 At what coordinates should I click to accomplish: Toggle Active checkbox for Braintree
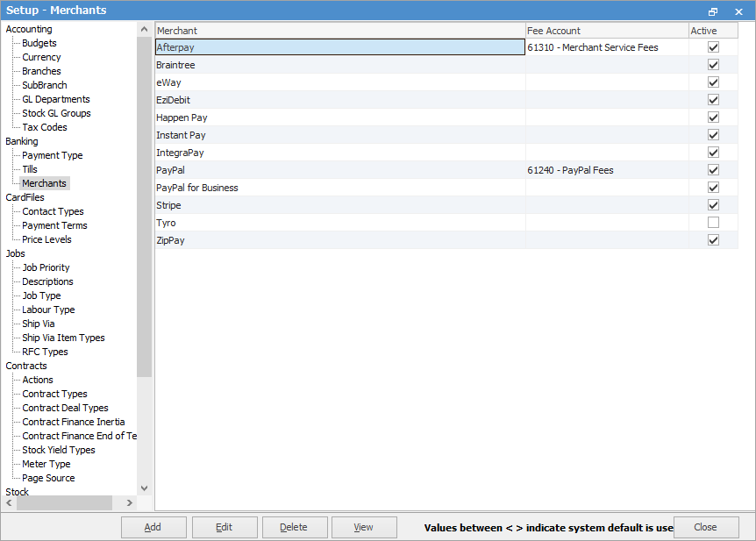[713, 65]
